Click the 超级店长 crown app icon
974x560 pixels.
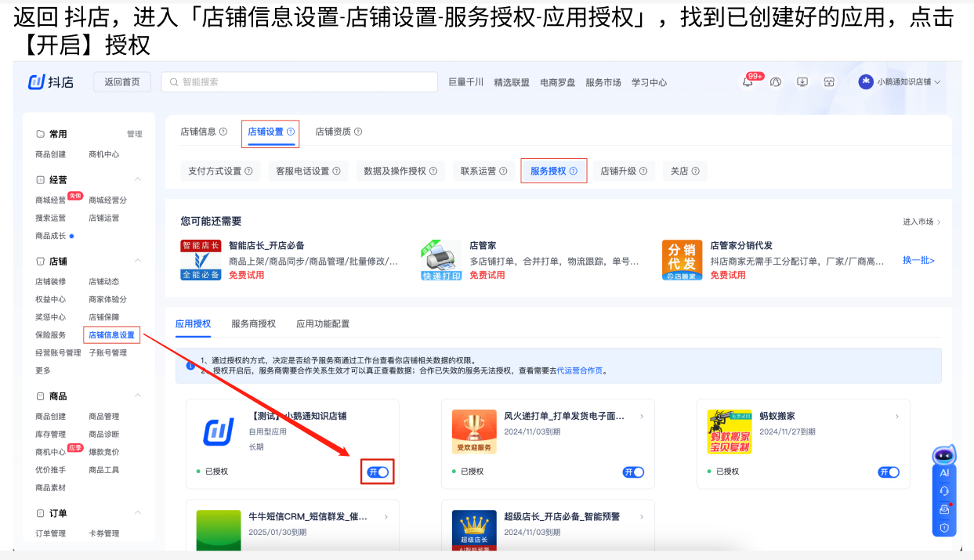point(474,529)
